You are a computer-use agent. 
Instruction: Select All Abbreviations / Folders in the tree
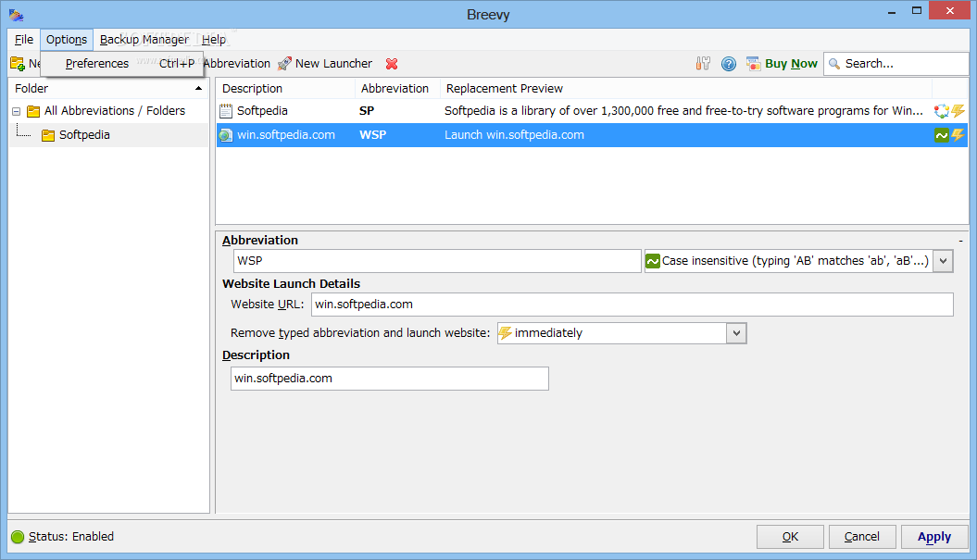(x=115, y=111)
